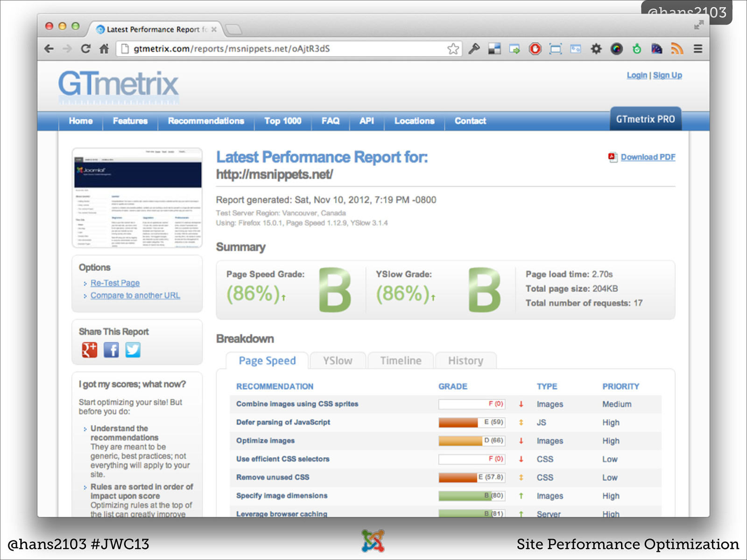747x560 pixels.
Task: Click the msnippets.net site screenshot thumbnail
Action: pyautogui.click(x=137, y=198)
